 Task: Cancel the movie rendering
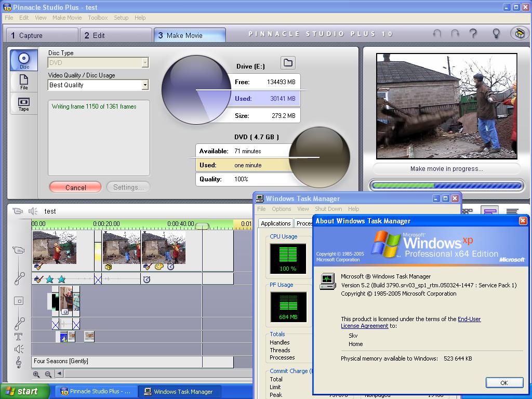(75, 187)
